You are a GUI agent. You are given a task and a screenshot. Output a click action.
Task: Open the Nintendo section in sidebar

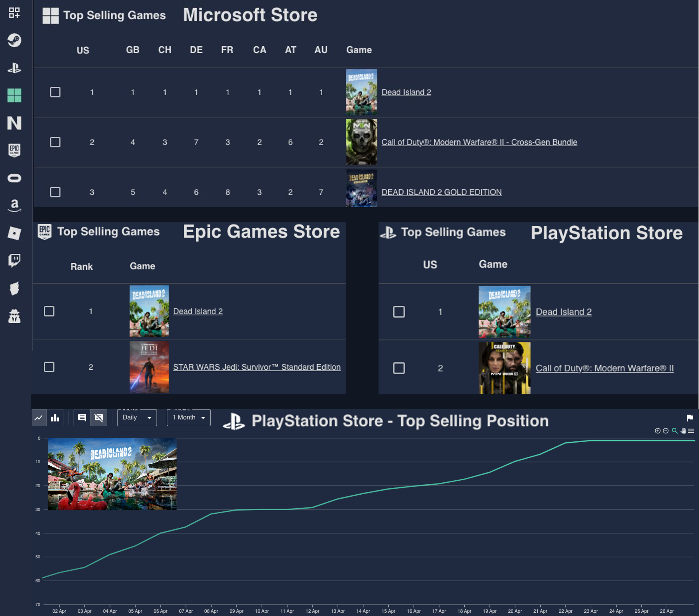[x=14, y=123]
